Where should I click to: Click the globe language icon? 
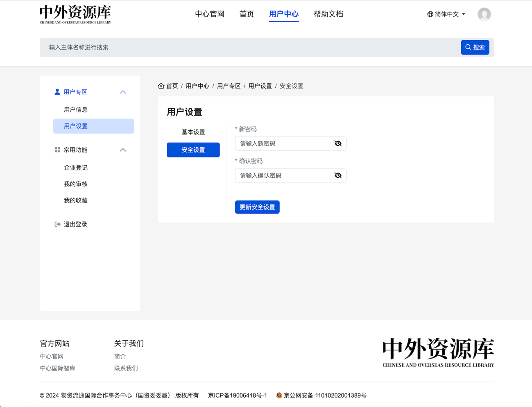coord(430,14)
